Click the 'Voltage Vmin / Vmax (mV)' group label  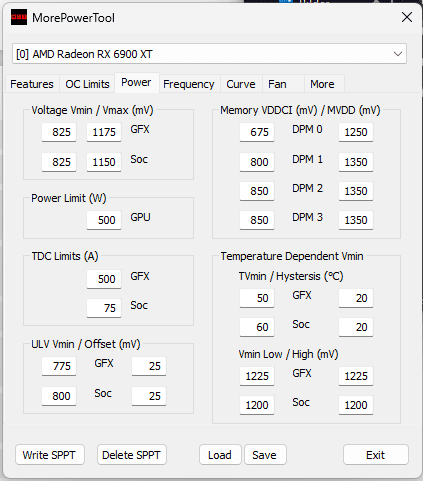point(92,110)
